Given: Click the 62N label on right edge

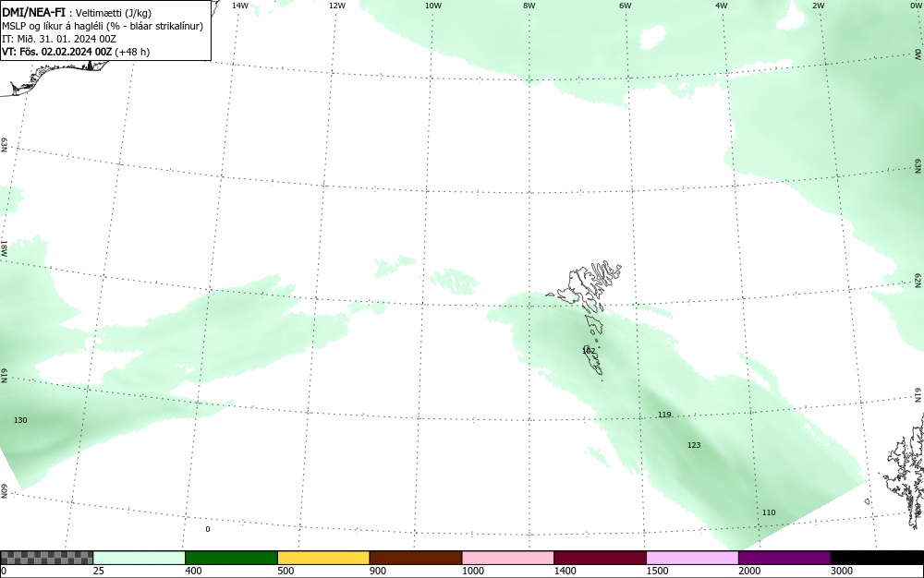Looking at the screenshot, I should tap(918, 280).
